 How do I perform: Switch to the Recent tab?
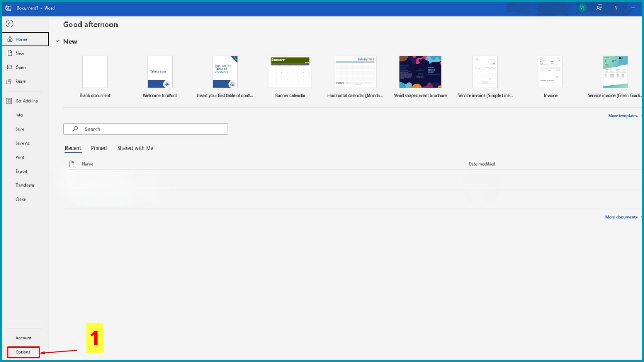click(x=73, y=148)
